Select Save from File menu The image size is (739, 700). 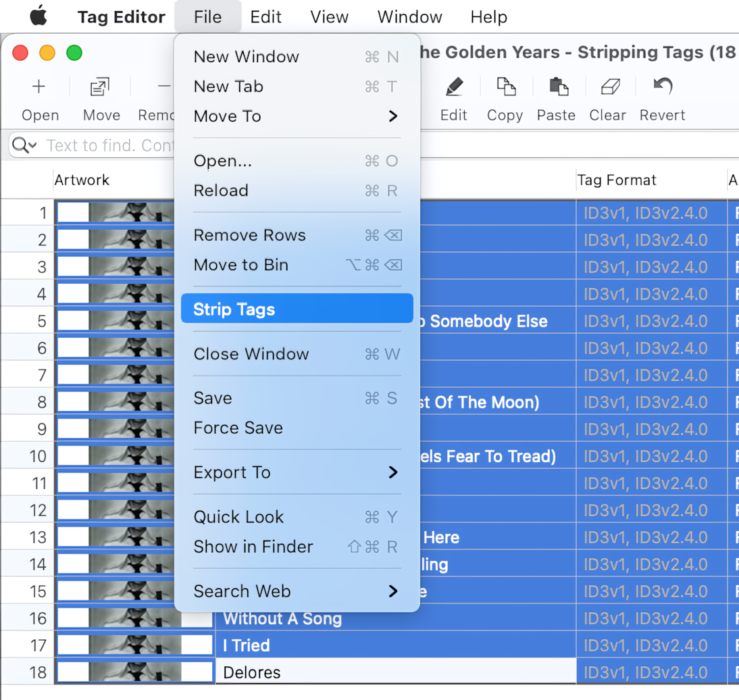pyautogui.click(x=297, y=398)
